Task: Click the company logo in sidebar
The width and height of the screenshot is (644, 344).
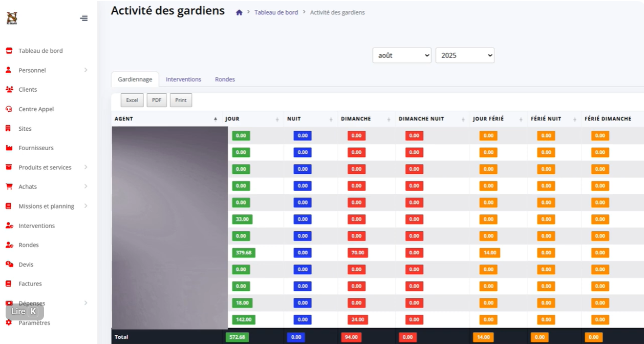Action: [12, 18]
